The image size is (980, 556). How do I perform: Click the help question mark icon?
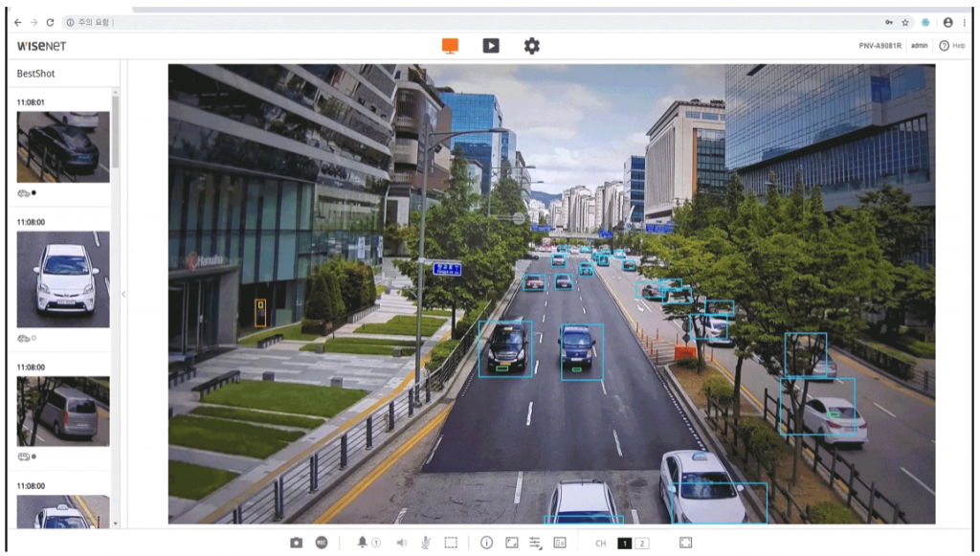click(944, 46)
